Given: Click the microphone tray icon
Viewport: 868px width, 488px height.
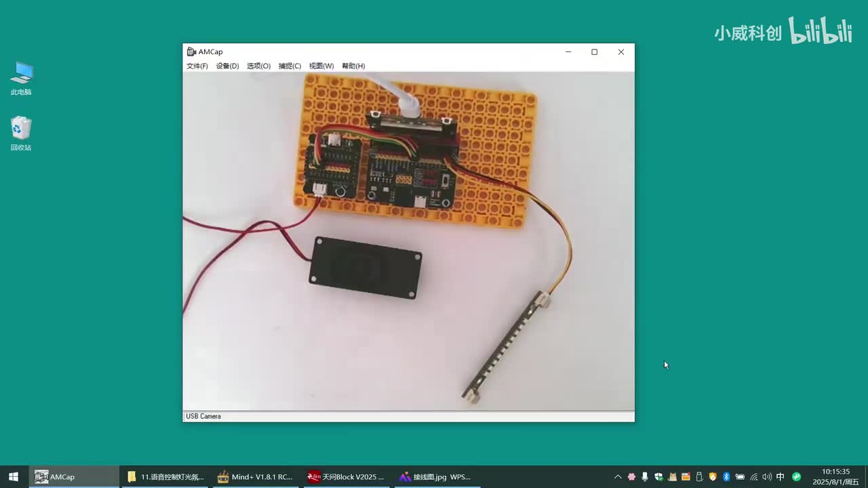Looking at the screenshot, I should tap(645, 476).
